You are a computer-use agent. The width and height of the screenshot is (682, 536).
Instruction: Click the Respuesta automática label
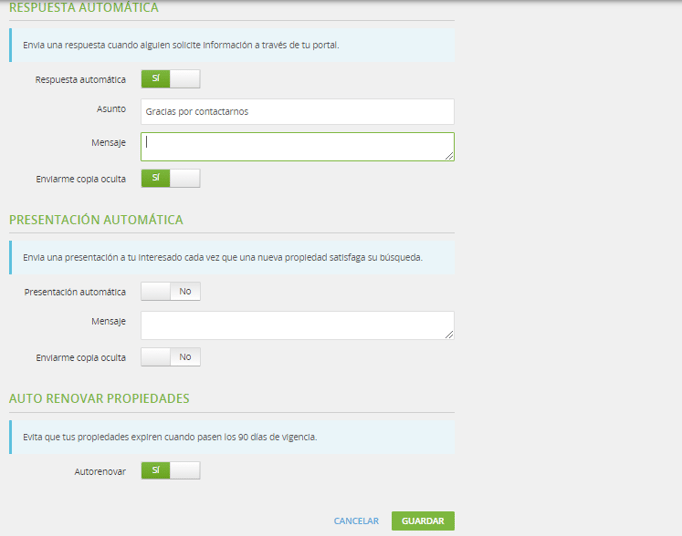coord(80,80)
